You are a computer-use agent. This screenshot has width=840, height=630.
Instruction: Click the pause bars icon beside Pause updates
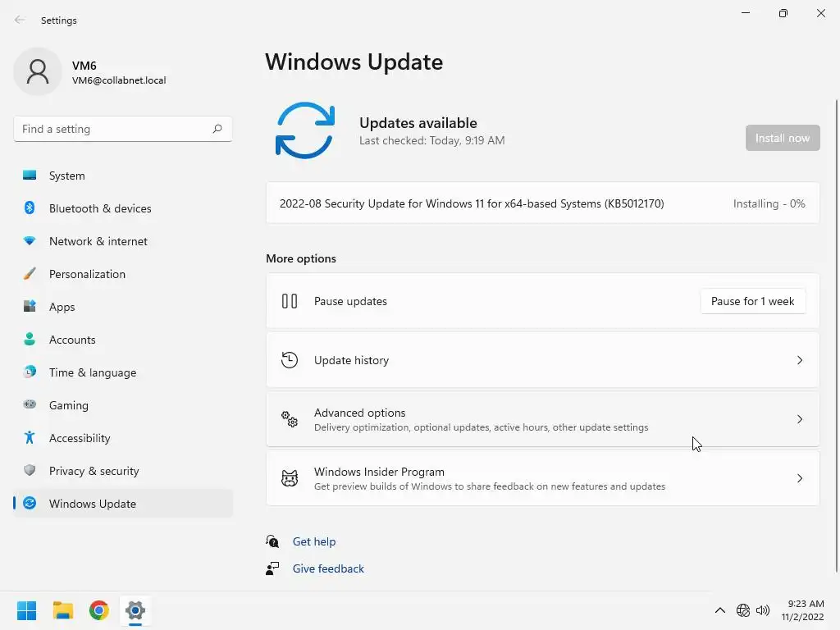(x=290, y=301)
